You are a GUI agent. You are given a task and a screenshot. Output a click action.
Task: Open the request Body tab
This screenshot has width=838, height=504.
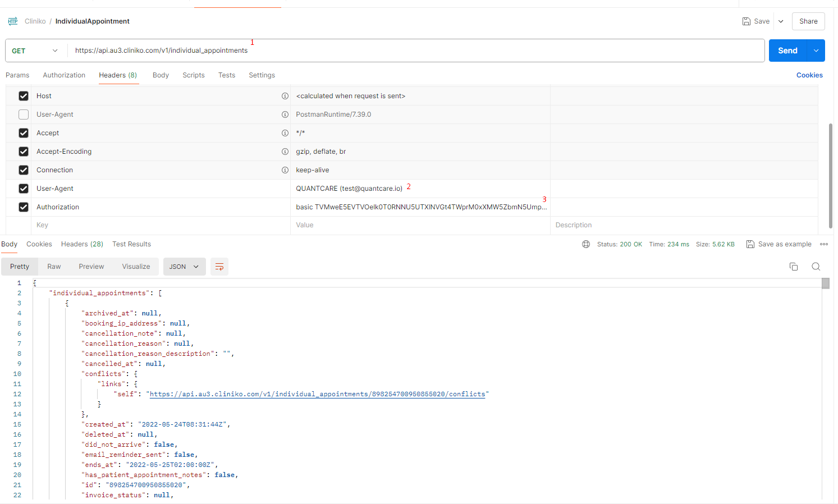tap(161, 75)
